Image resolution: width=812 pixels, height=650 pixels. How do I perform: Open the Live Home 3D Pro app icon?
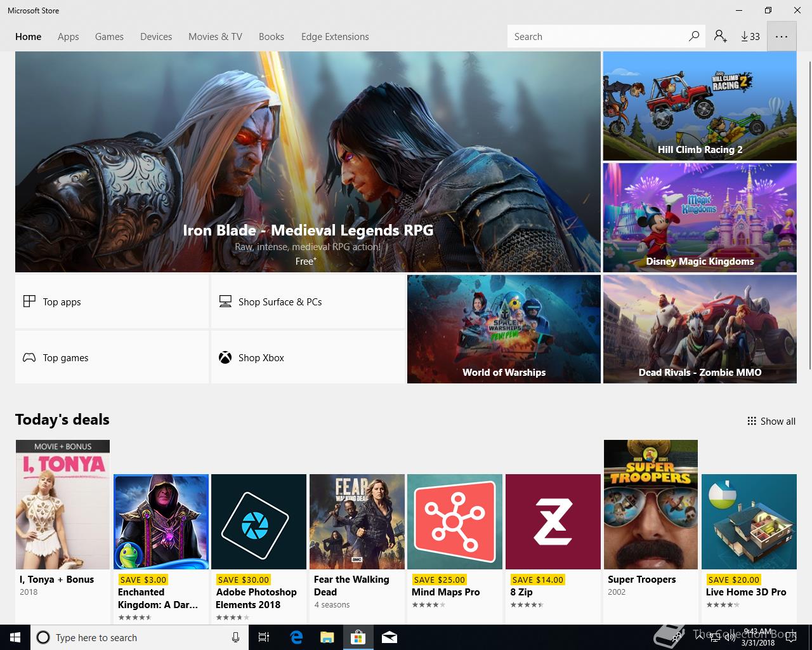(749, 522)
